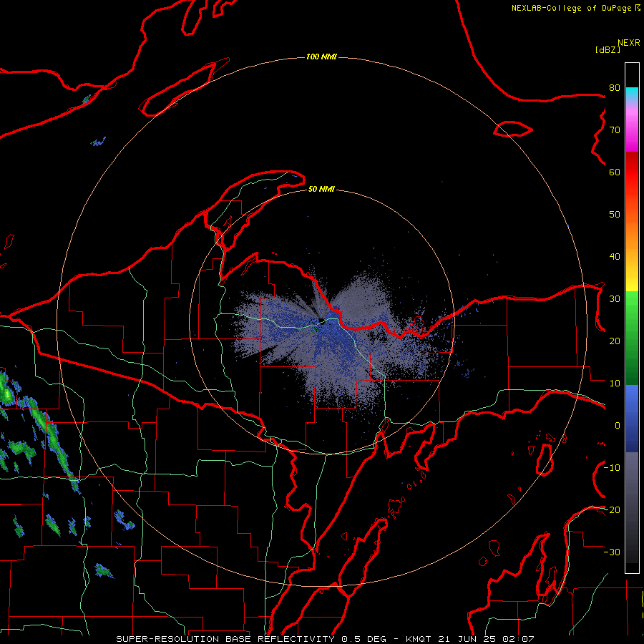This screenshot has height=644, width=644.
Task: Click the 70 dBZ scale value
Action: tap(615, 130)
